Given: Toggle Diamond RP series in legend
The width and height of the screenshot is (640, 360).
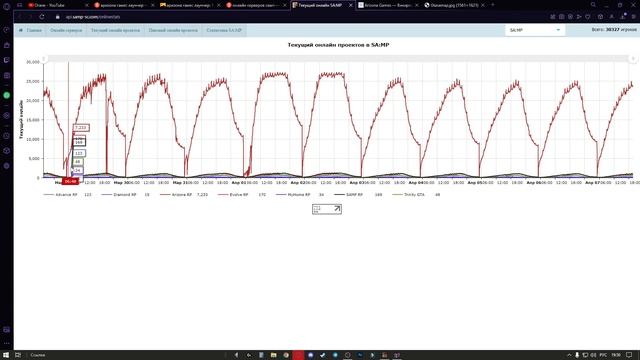Looking at the screenshot, I should point(125,195).
